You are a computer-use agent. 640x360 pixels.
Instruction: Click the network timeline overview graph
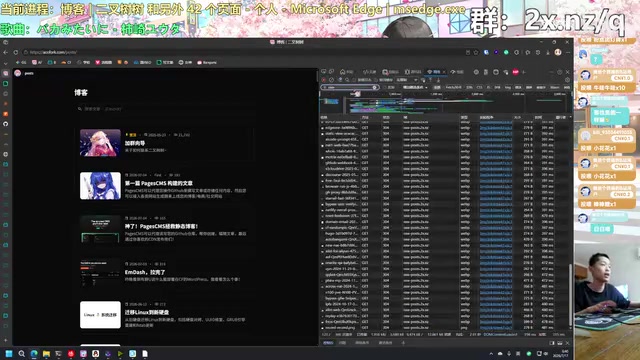(446, 103)
